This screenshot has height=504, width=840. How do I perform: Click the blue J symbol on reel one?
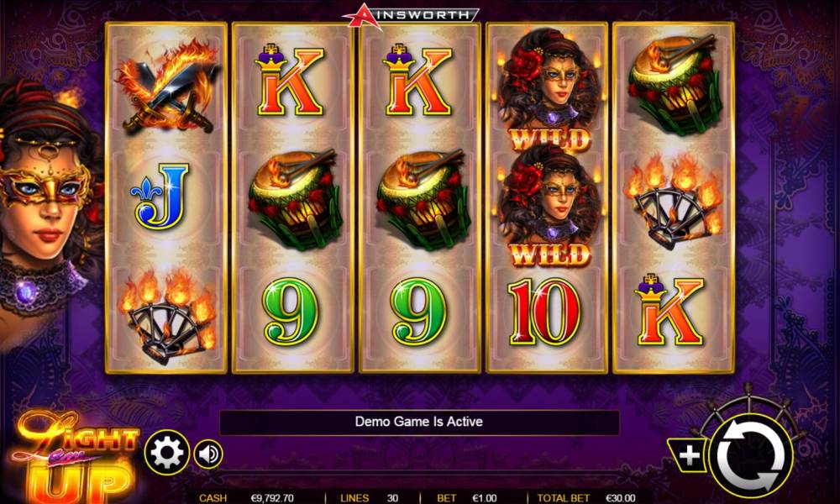coord(160,196)
